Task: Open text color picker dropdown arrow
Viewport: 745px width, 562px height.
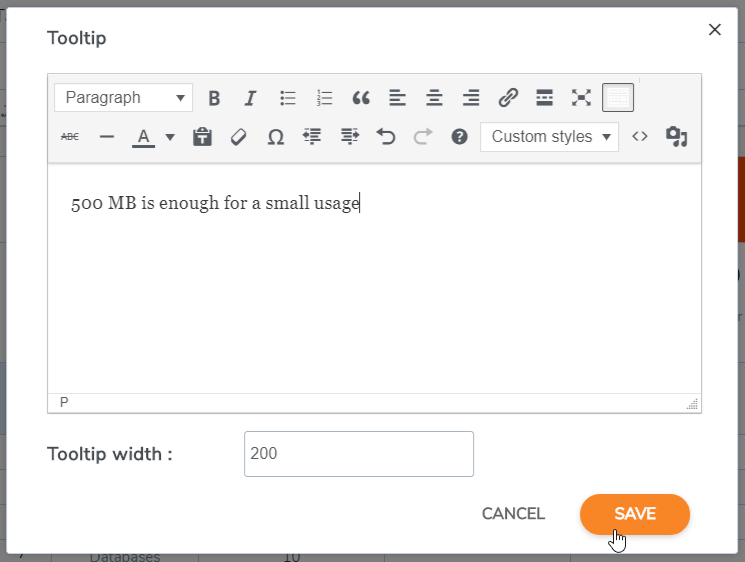Action: click(170, 137)
